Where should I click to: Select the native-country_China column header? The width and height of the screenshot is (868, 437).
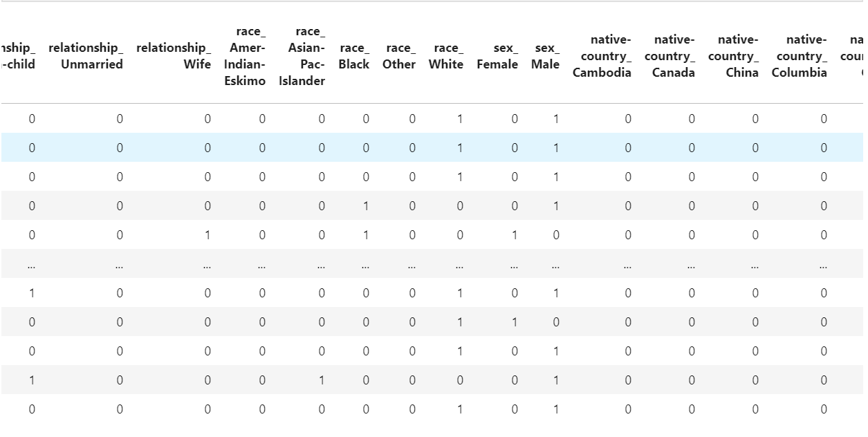(x=733, y=56)
